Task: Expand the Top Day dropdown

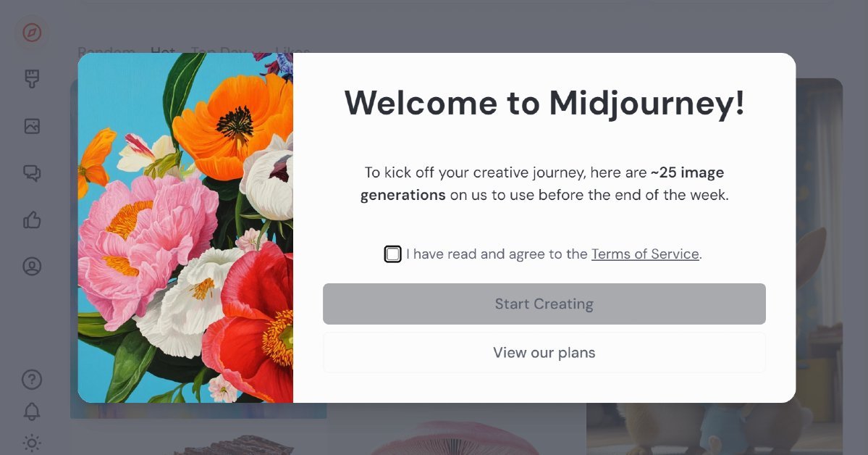Action: (x=226, y=51)
